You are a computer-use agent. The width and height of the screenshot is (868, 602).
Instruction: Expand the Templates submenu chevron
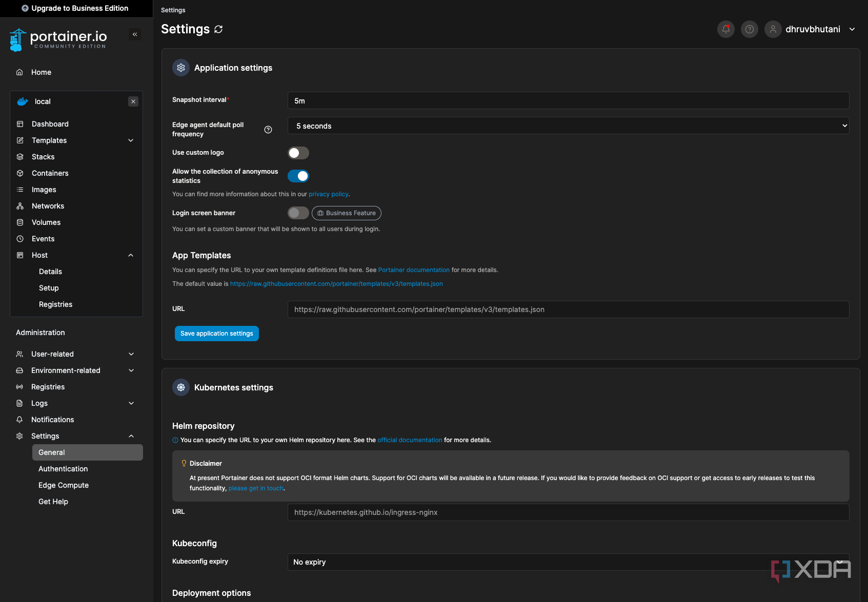pyautogui.click(x=131, y=140)
